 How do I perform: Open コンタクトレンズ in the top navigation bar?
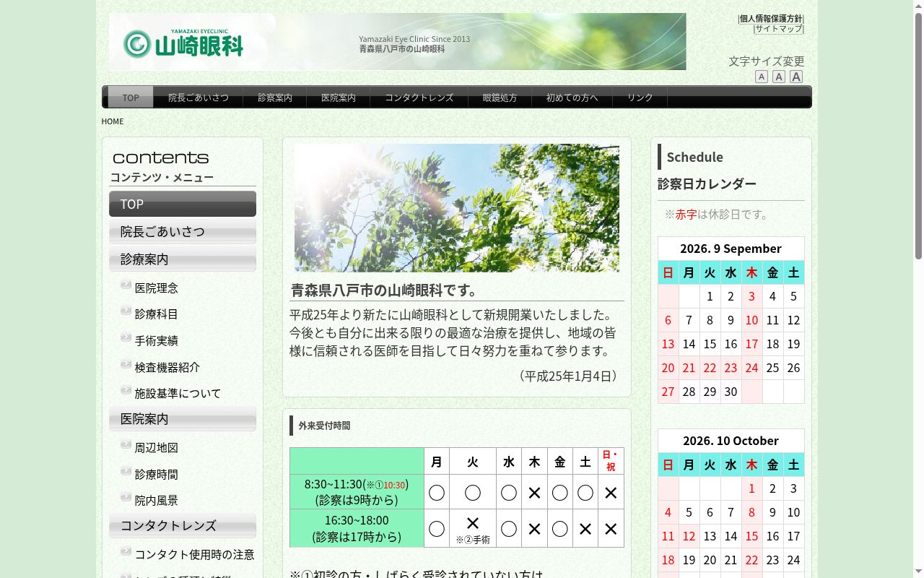tap(419, 98)
